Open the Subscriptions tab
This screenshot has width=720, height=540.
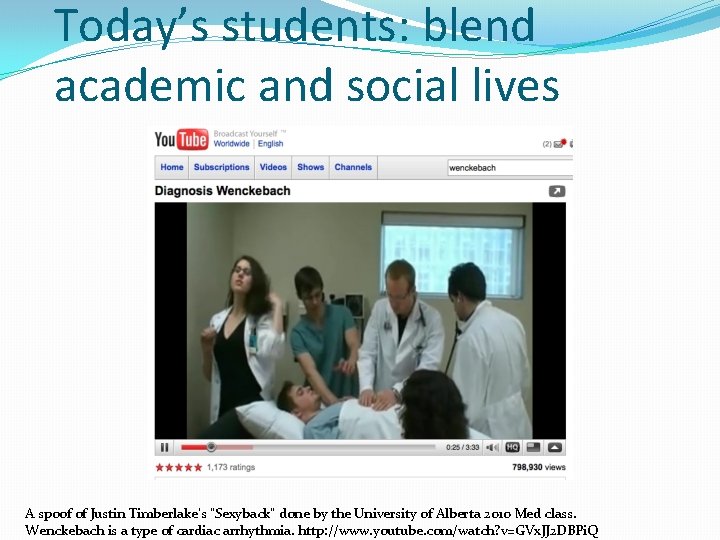pos(221,167)
